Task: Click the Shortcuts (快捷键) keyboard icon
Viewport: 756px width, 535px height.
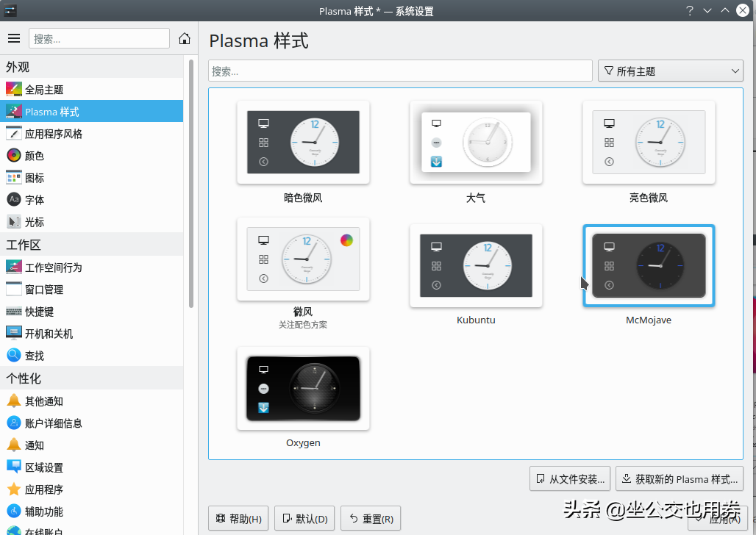Action: 14,312
